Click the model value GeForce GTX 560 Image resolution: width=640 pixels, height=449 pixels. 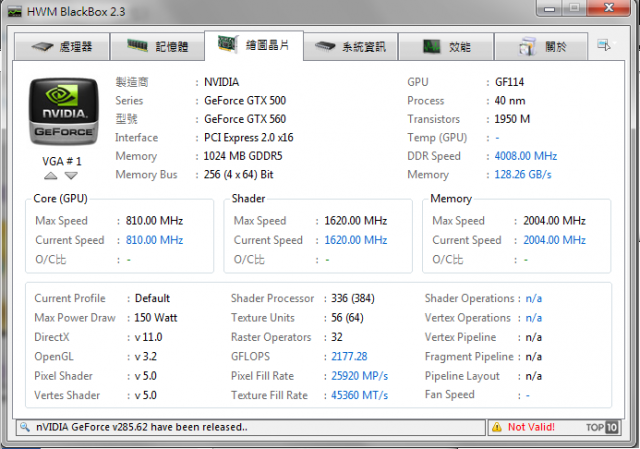(x=245, y=119)
